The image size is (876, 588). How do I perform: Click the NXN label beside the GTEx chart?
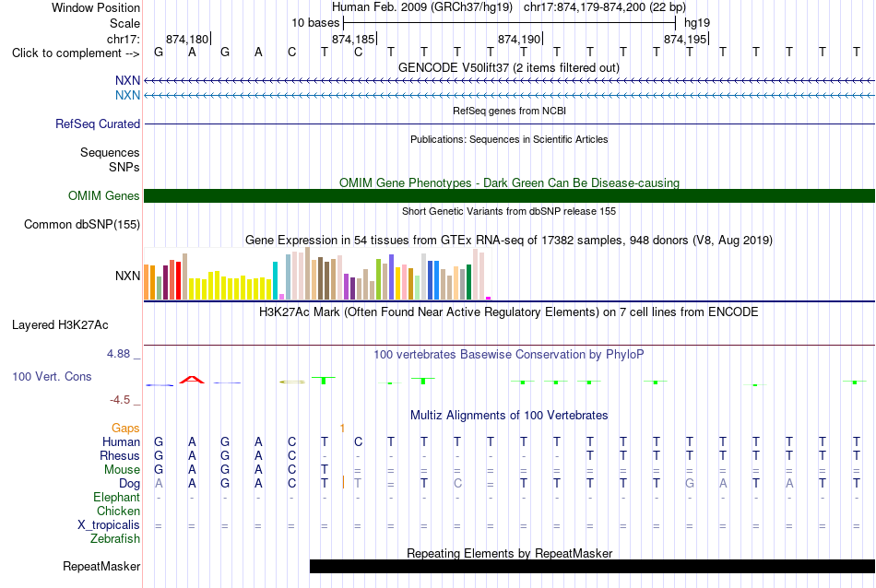point(127,276)
